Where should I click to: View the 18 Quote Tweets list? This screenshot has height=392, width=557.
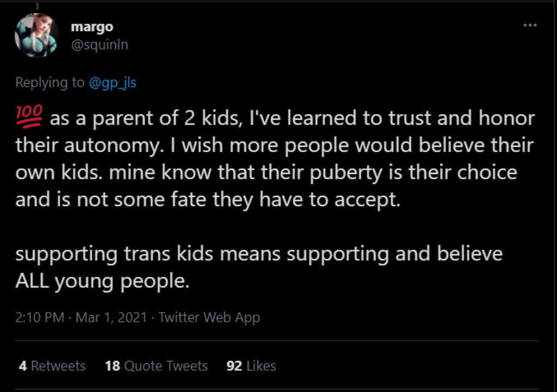[156, 366]
